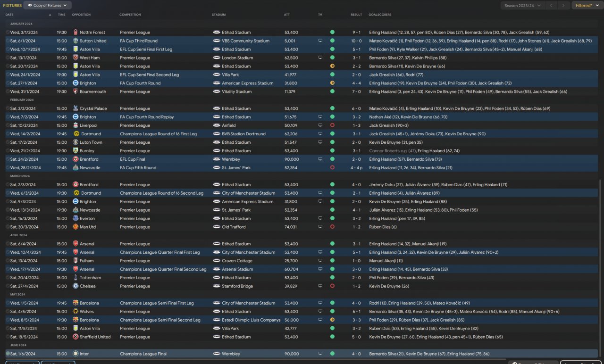Sort fixtures by the Date column header
Viewport: 604px width, 364px height.
coord(9,15)
